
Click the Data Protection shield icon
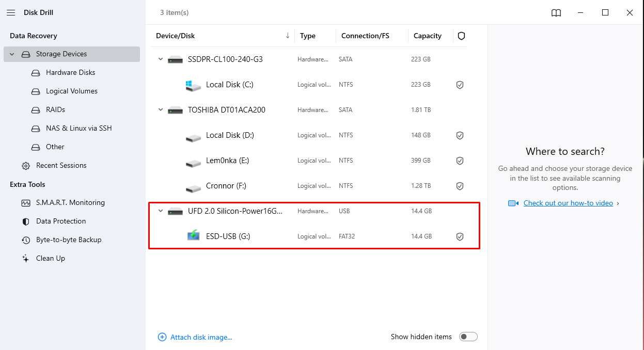click(26, 221)
